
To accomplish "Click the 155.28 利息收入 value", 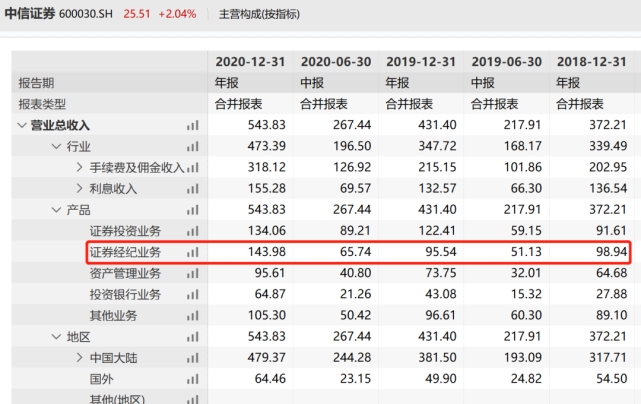I will click(267, 189).
